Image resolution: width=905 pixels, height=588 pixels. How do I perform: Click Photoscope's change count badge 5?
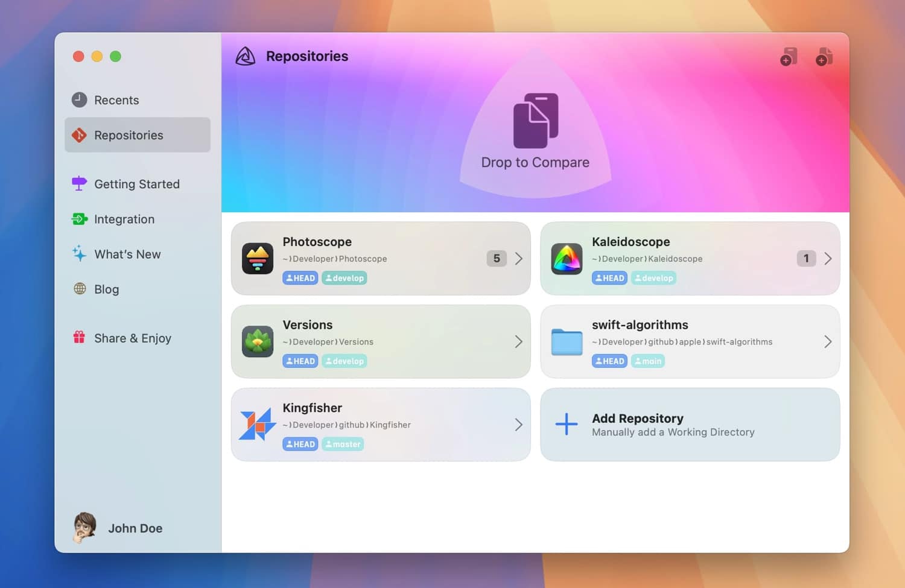pyautogui.click(x=497, y=258)
